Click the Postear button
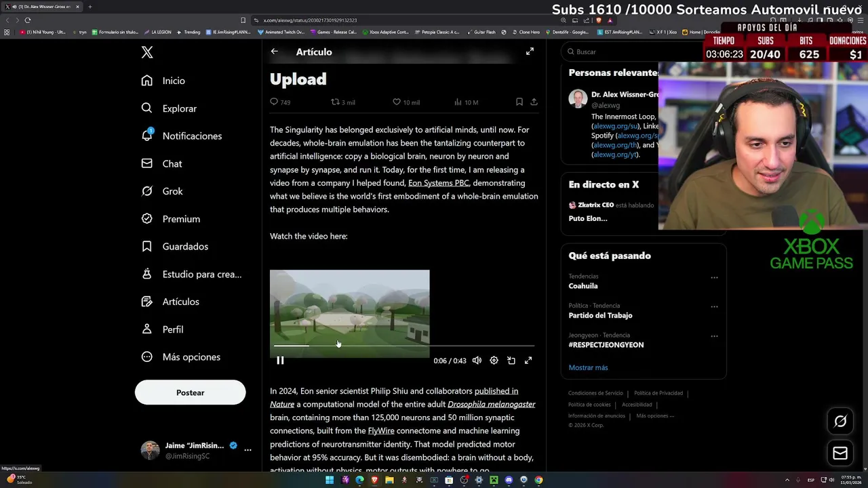The image size is (868, 488). pos(190,392)
